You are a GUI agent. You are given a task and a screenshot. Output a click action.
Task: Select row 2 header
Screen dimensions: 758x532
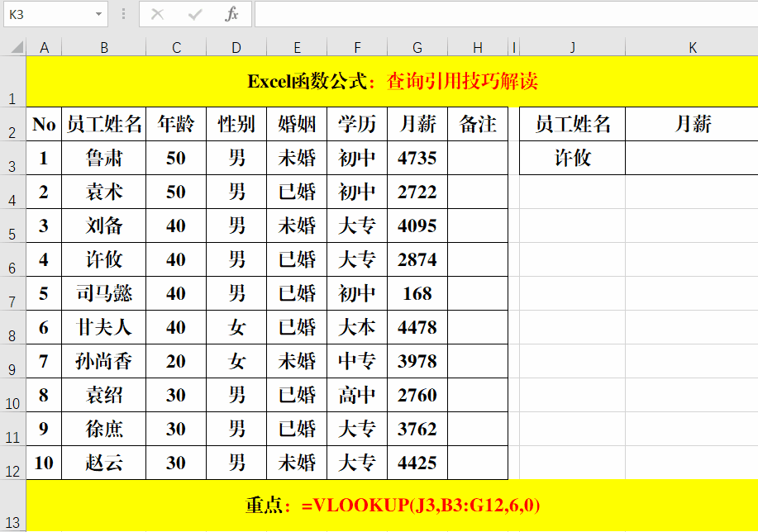pos(12,124)
